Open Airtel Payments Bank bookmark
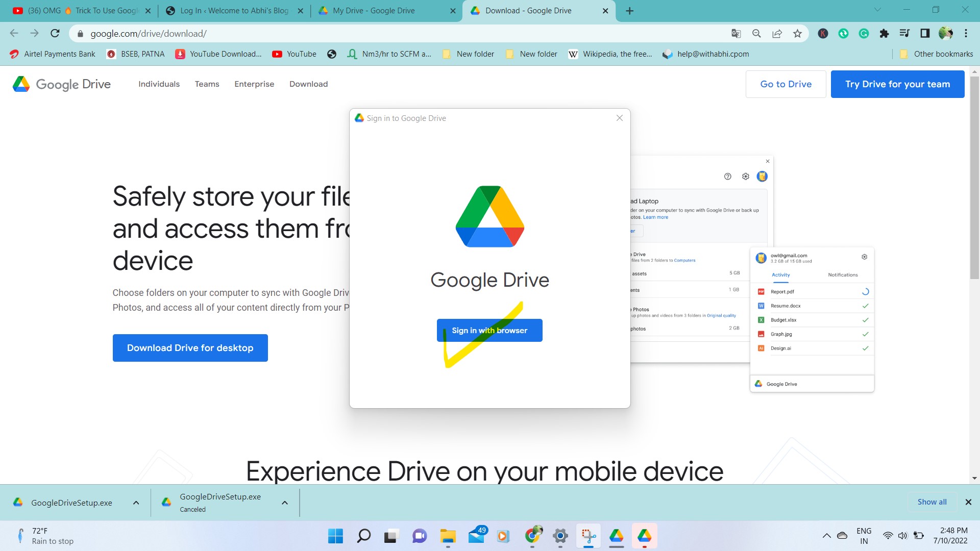The height and width of the screenshot is (551, 980). pos(53,54)
